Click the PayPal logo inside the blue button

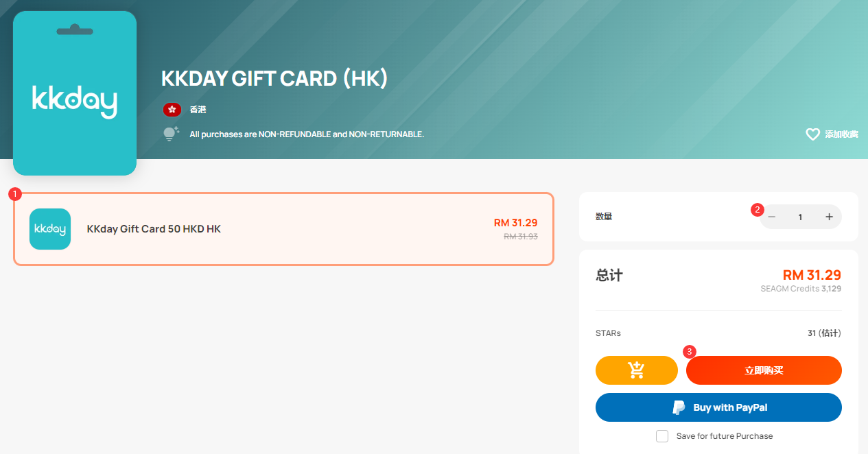tap(679, 407)
